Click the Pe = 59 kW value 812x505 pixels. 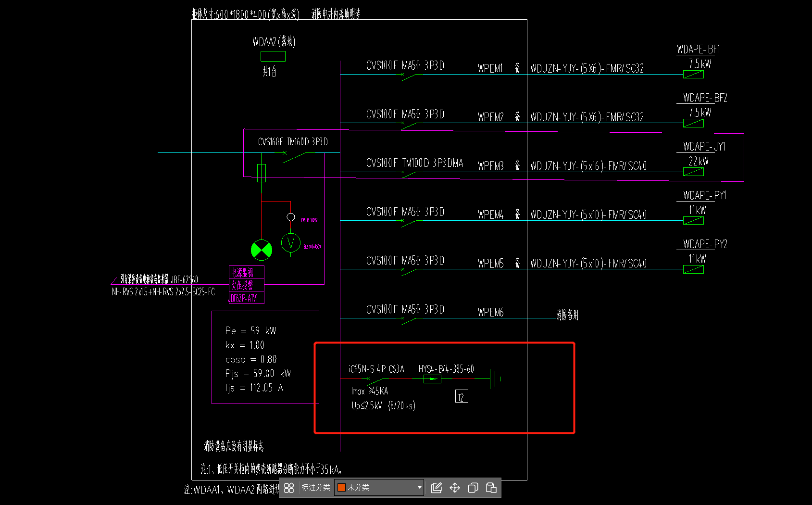point(250,331)
